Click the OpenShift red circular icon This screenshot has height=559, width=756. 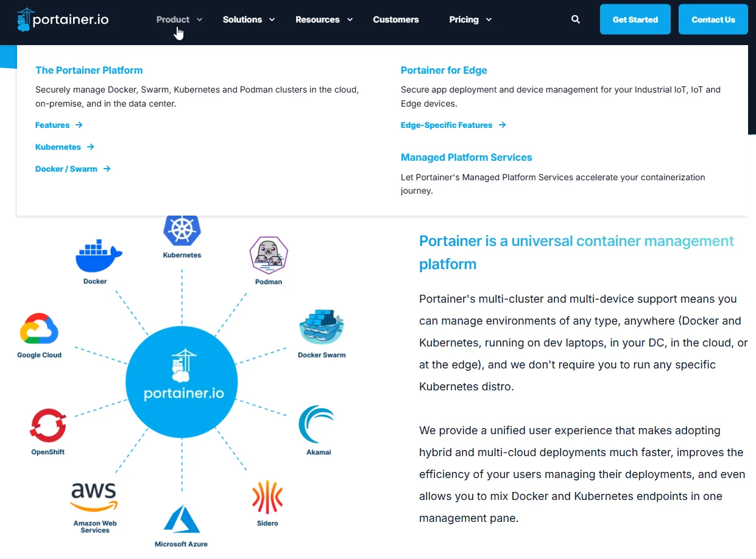point(48,426)
